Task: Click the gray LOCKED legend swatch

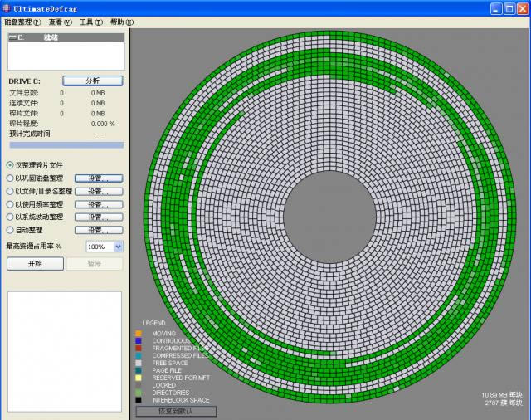Action: [139, 385]
